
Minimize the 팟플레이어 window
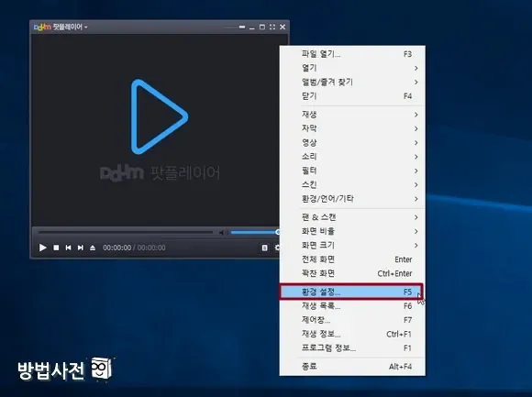(251, 28)
